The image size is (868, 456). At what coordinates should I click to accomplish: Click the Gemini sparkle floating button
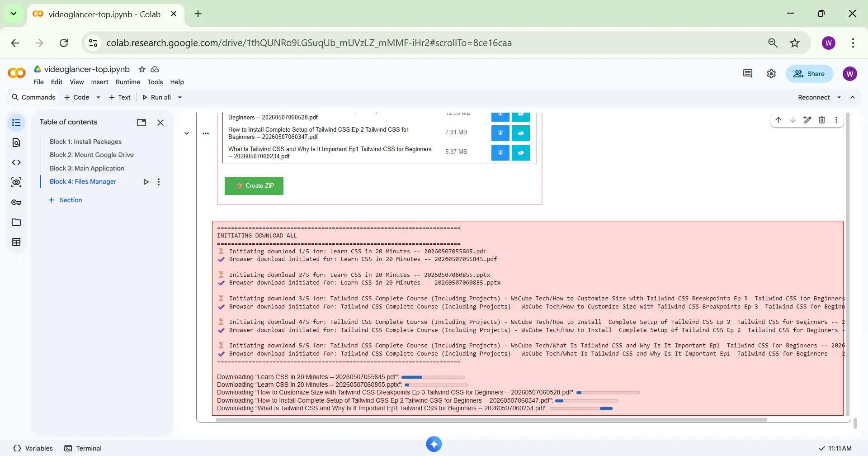(434, 444)
